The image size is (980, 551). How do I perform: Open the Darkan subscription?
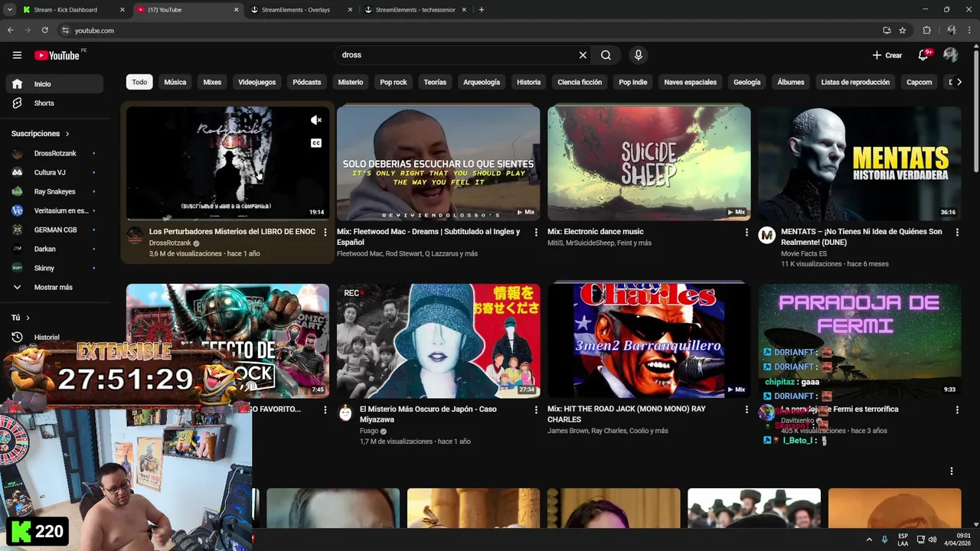54,249
